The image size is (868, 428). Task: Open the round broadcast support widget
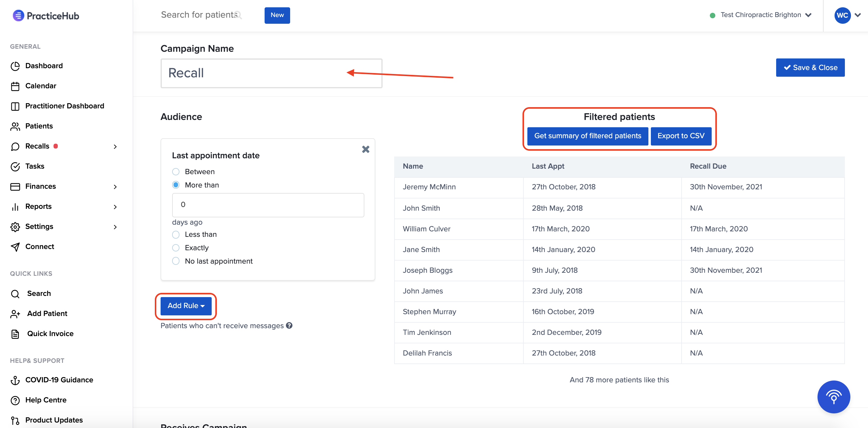click(x=833, y=397)
